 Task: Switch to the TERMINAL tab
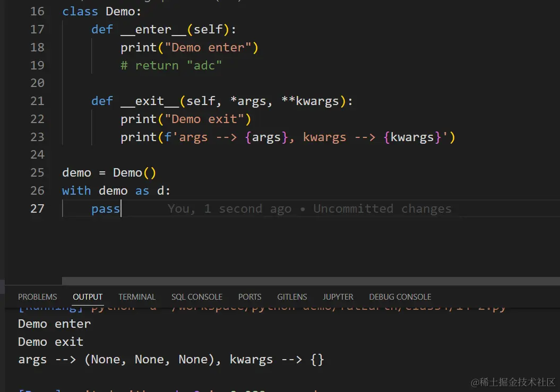point(137,297)
